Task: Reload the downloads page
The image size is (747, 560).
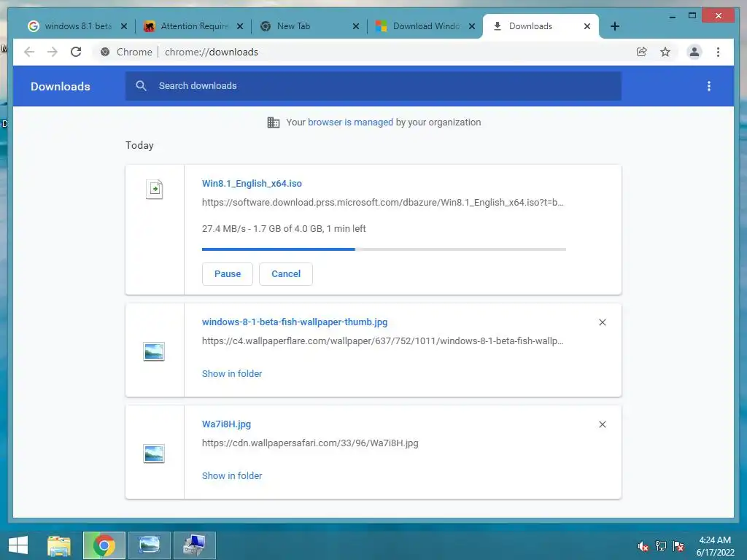Action: 76,52
